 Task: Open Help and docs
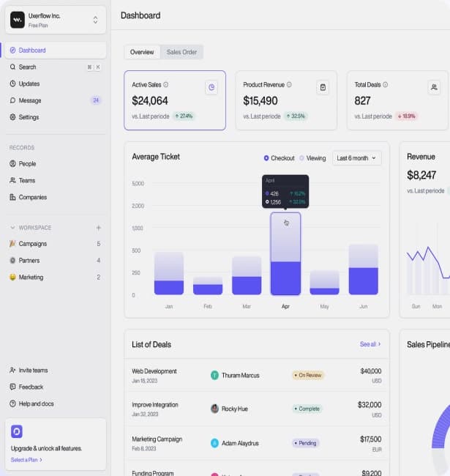[36, 404]
